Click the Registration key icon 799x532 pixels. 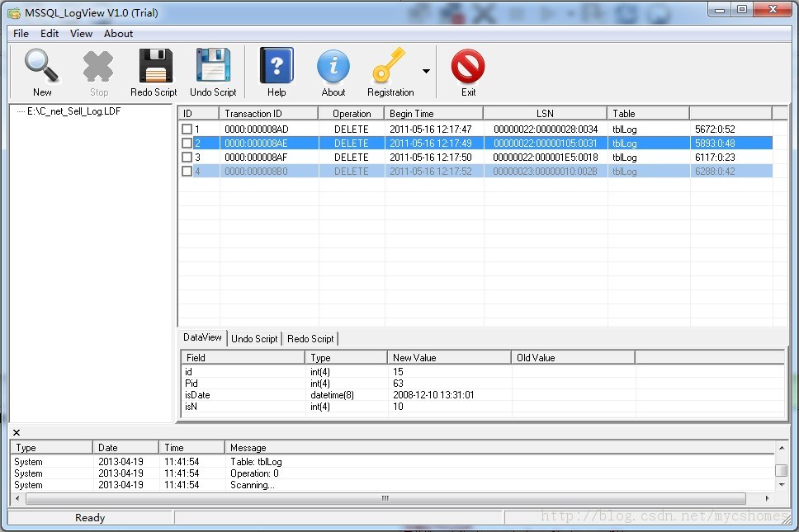click(390, 66)
